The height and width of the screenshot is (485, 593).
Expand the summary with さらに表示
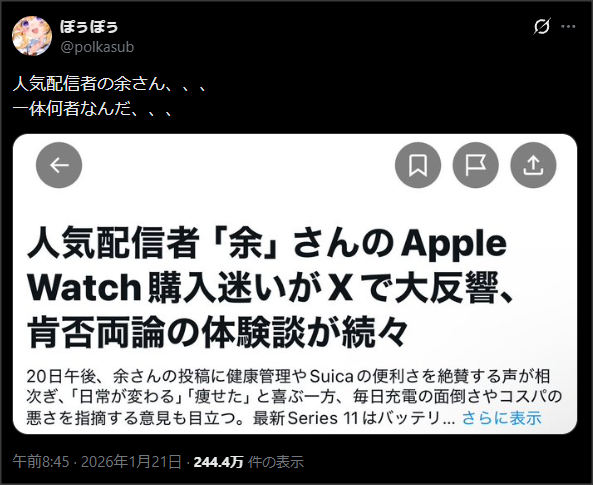coord(502,418)
